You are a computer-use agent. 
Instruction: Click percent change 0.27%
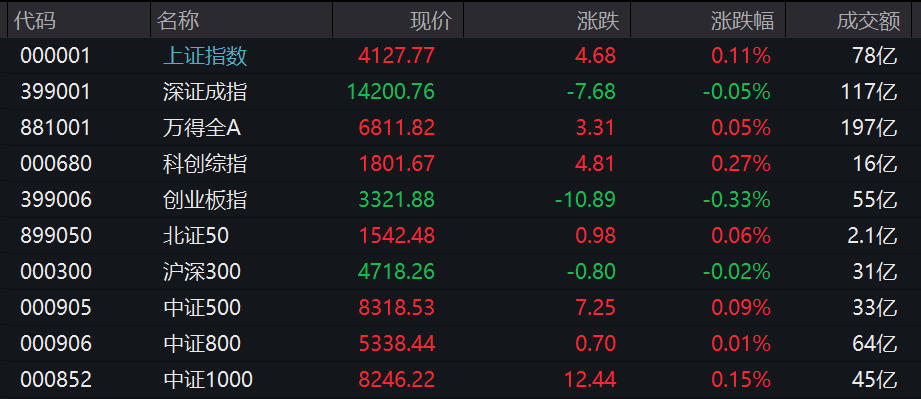coord(741,163)
